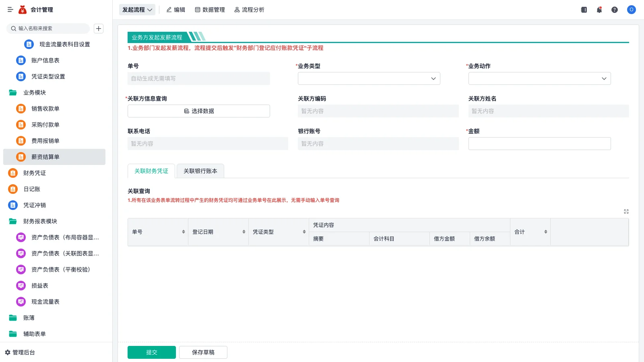
Task: Open the 发起流程 dropdown
Action: pos(137,10)
